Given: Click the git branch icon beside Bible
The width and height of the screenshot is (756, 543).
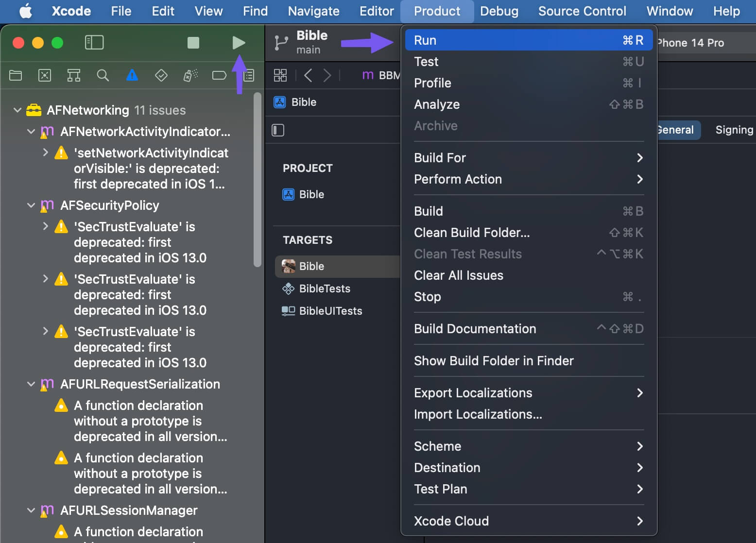Looking at the screenshot, I should point(281,43).
